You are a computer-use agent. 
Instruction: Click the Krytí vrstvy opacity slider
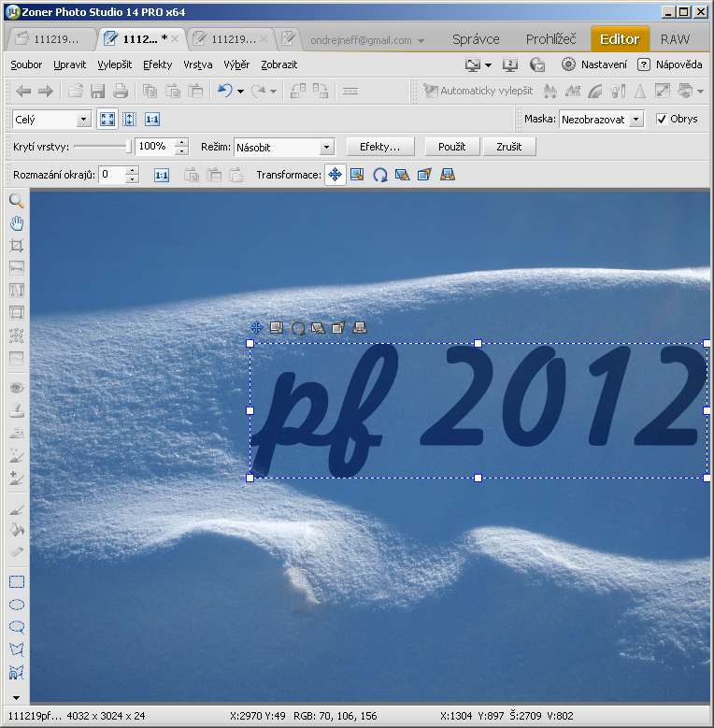(101, 147)
